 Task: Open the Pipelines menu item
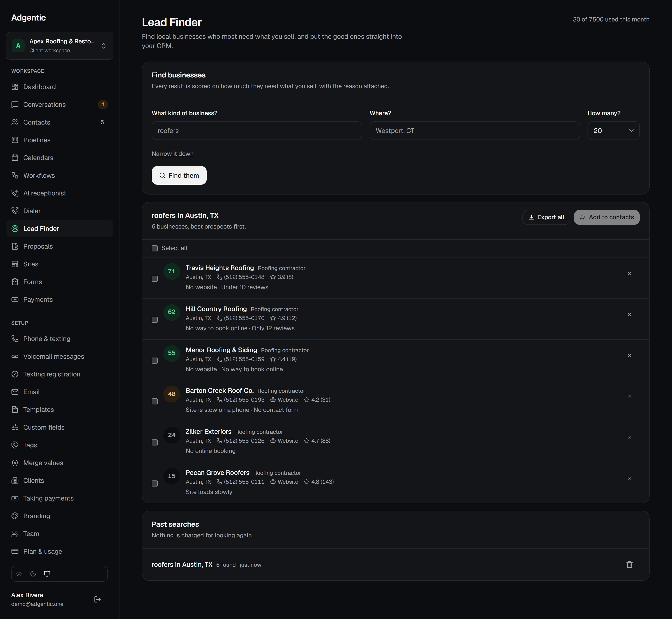pyautogui.click(x=59, y=140)
